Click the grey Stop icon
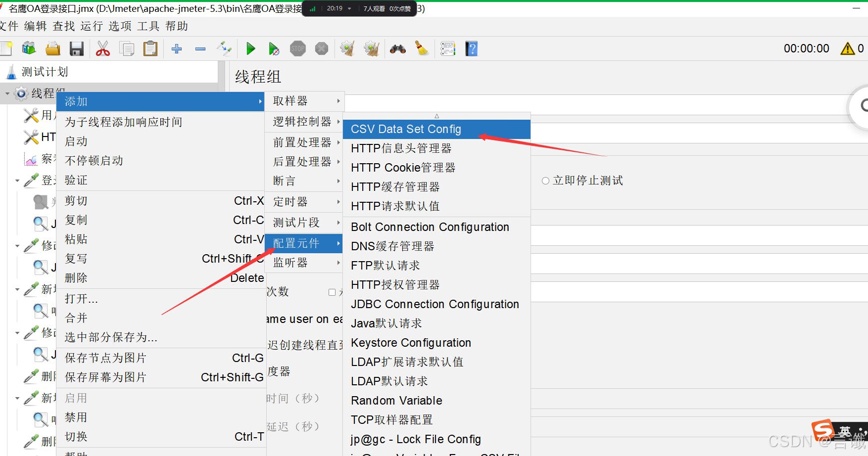 click(298, 48)
